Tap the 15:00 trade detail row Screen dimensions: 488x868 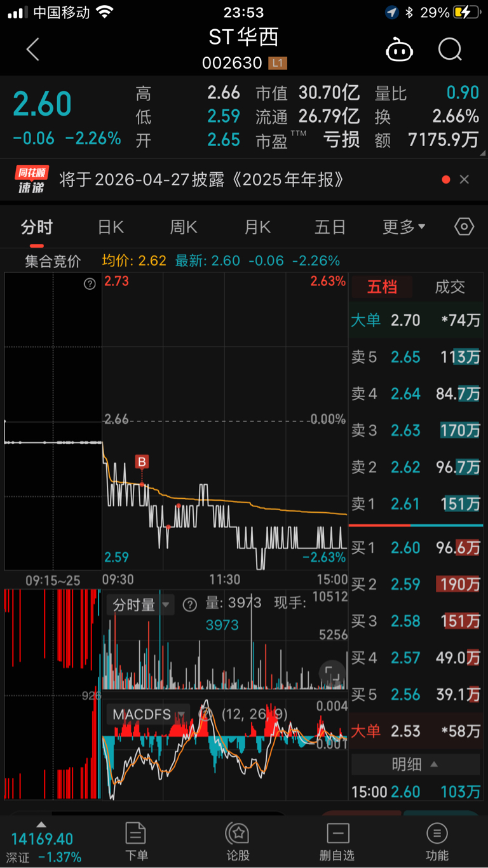(x=416, y=792)
